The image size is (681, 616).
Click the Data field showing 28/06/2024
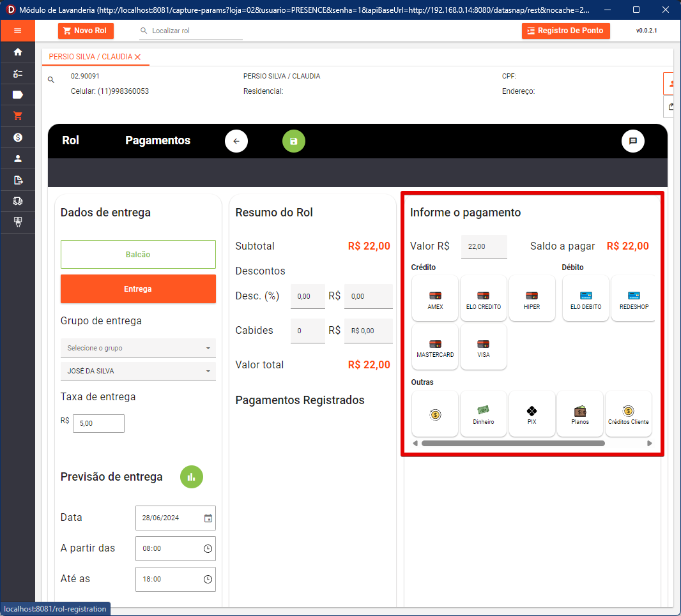coord(176,518)
